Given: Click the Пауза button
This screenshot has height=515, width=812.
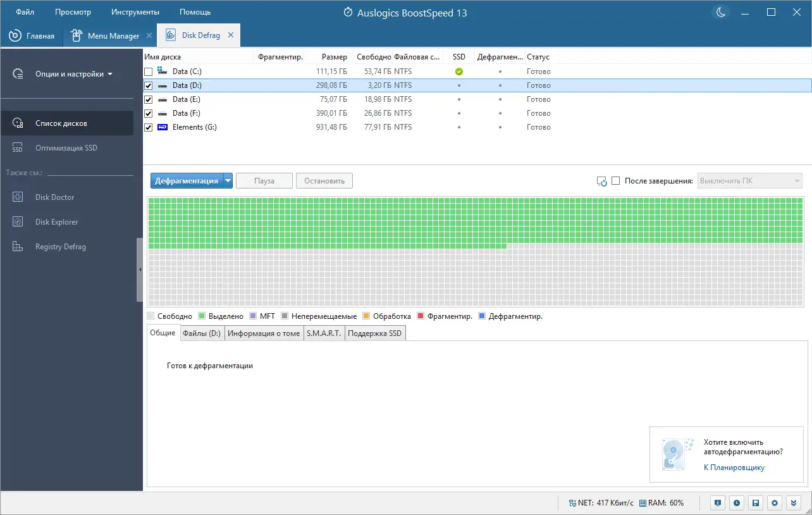Looking at the screenshot, I should point(264,181).
